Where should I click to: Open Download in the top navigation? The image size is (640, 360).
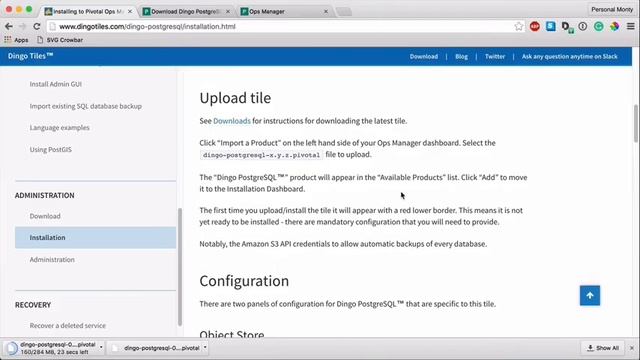tap(424, 57)
